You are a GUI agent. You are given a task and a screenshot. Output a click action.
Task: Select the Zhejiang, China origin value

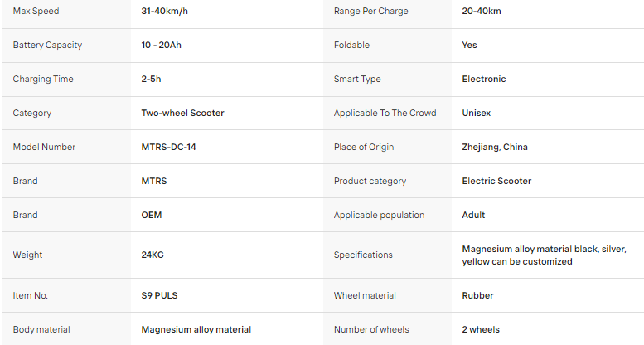pos(495,148)
